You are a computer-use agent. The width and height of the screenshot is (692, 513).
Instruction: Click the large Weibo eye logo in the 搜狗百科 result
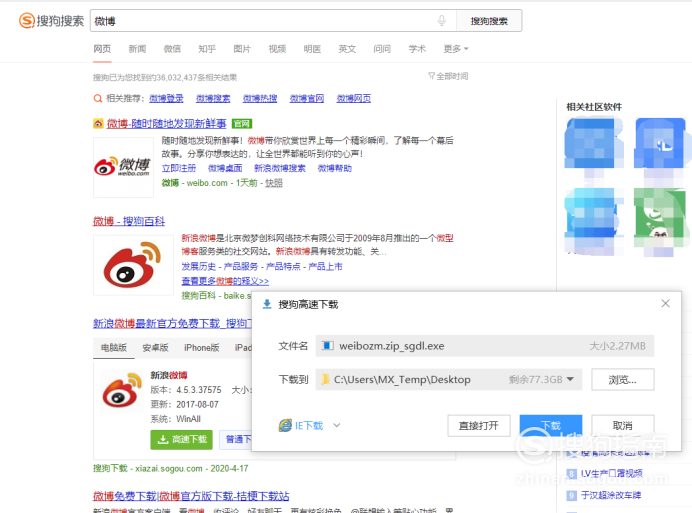[133, 265]
